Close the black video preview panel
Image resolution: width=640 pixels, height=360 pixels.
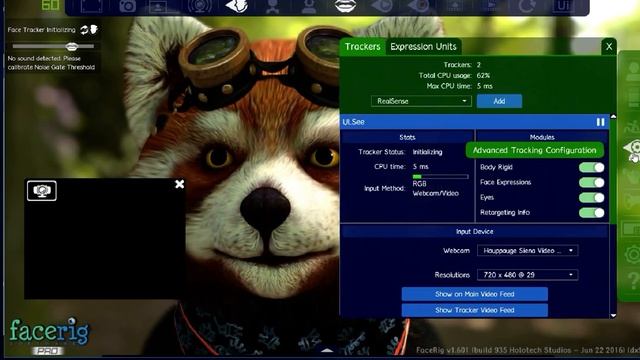[179, 184]
